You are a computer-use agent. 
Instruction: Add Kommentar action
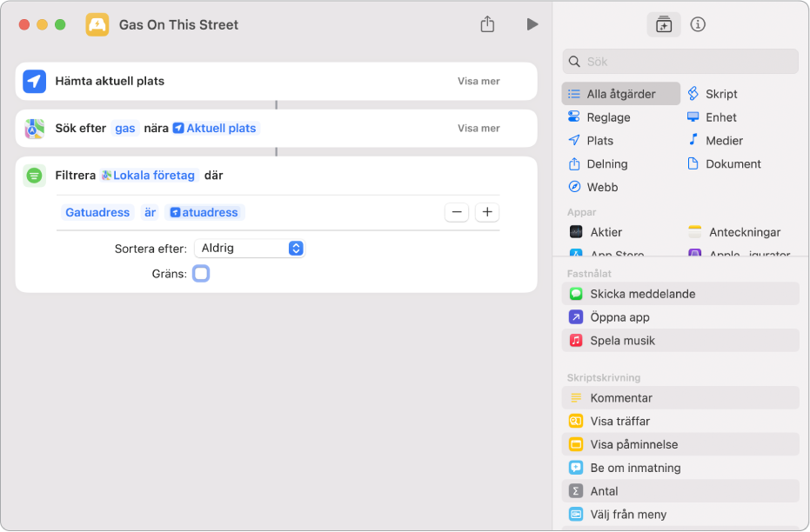tap(680, 398)
